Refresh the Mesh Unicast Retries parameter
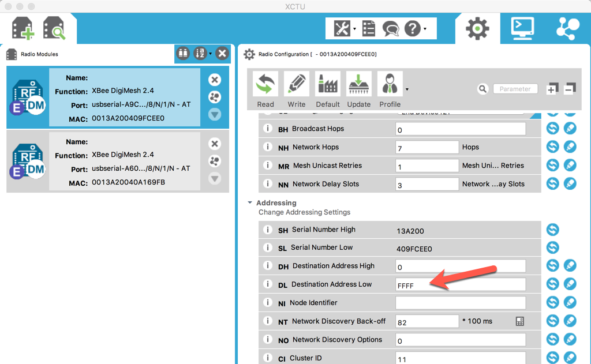 point(552,166)
